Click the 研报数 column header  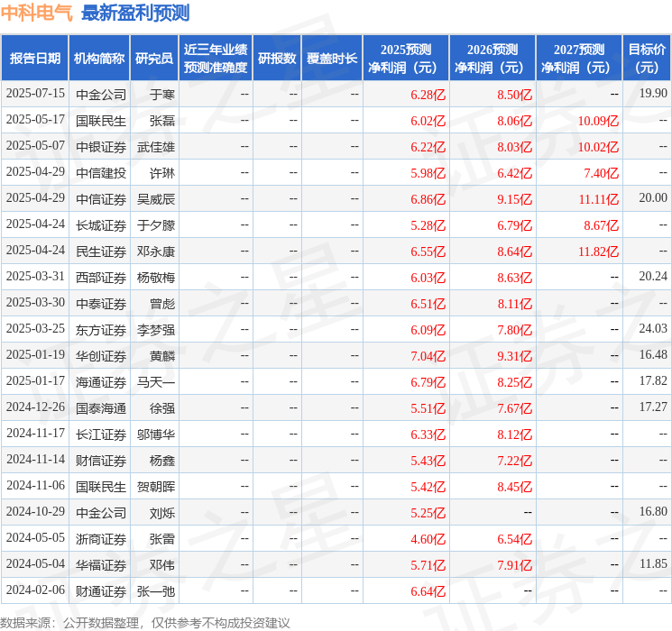277,59
